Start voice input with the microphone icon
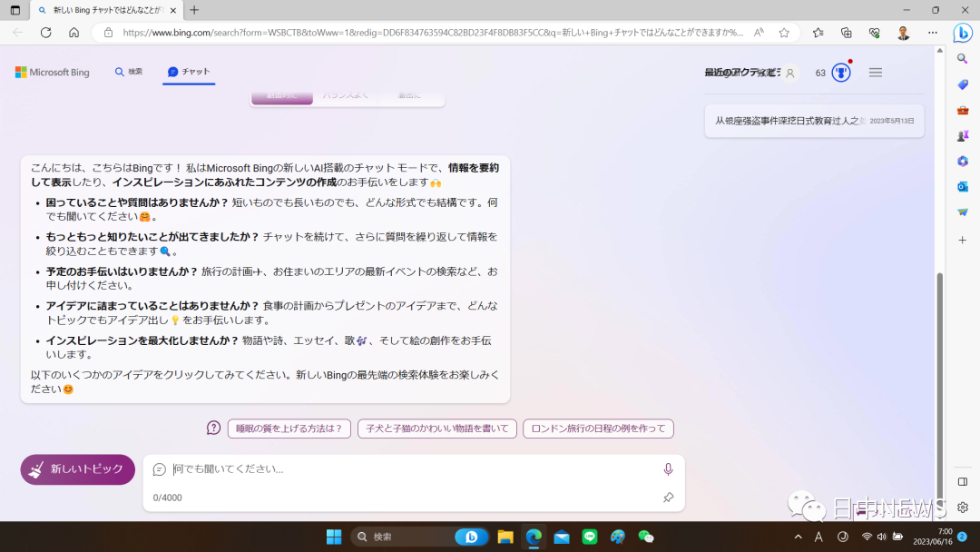Image resolution: width=980 pixels, height=552 pixels. click(x=668, y=468)
